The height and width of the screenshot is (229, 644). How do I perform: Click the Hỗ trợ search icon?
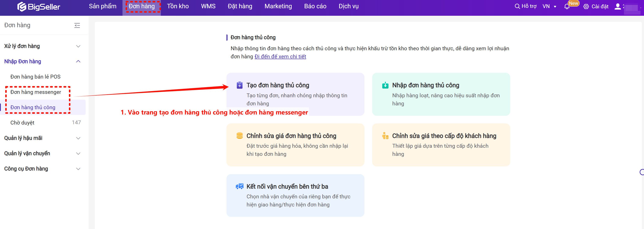(x=517, y=7)
